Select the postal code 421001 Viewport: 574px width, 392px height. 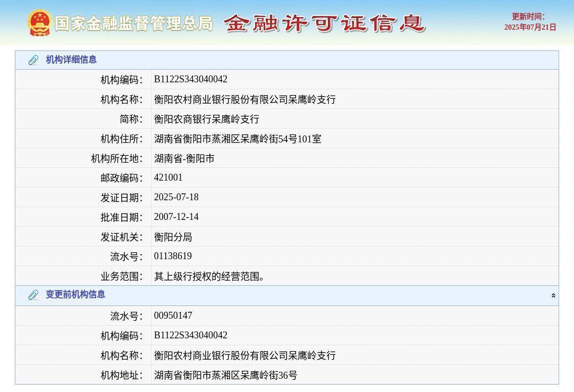(x=168, y=177)
